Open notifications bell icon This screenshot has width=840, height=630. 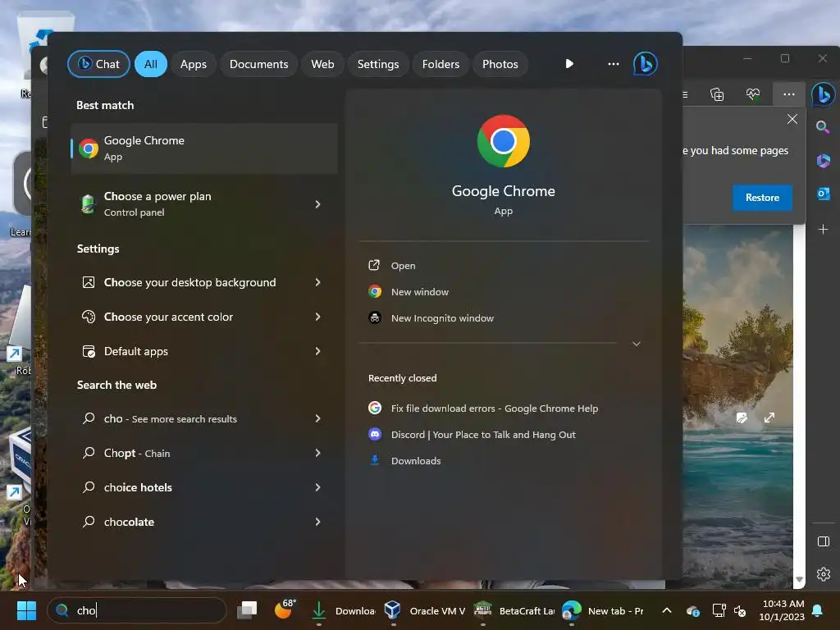pos(818,610)
